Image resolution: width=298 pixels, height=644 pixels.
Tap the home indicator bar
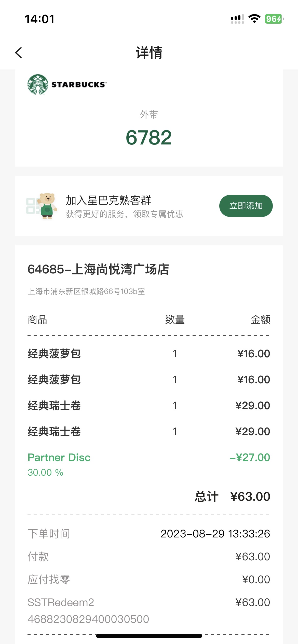click(149, 636)
